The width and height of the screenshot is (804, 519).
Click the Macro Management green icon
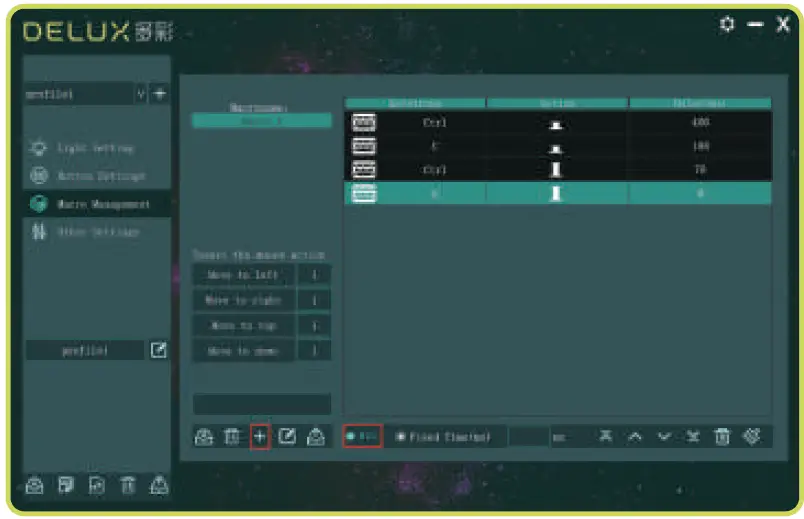tap(39, 204)
